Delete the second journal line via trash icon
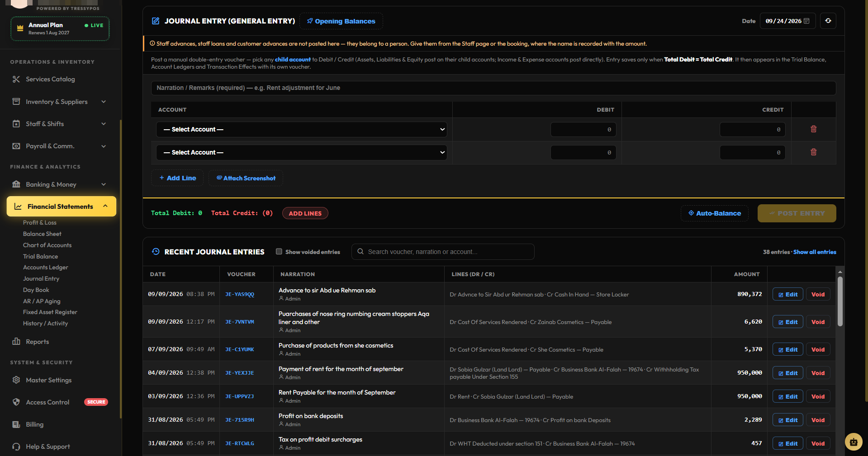 (813, 152)
